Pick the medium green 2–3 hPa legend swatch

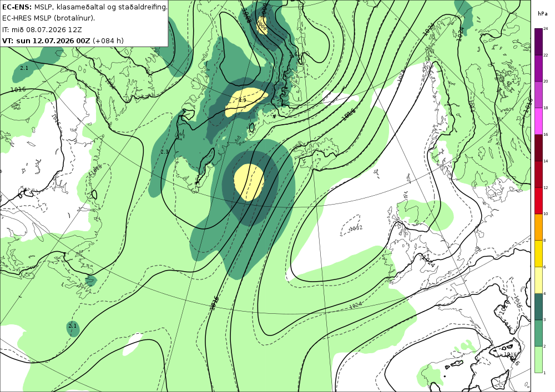coord(538,333)
